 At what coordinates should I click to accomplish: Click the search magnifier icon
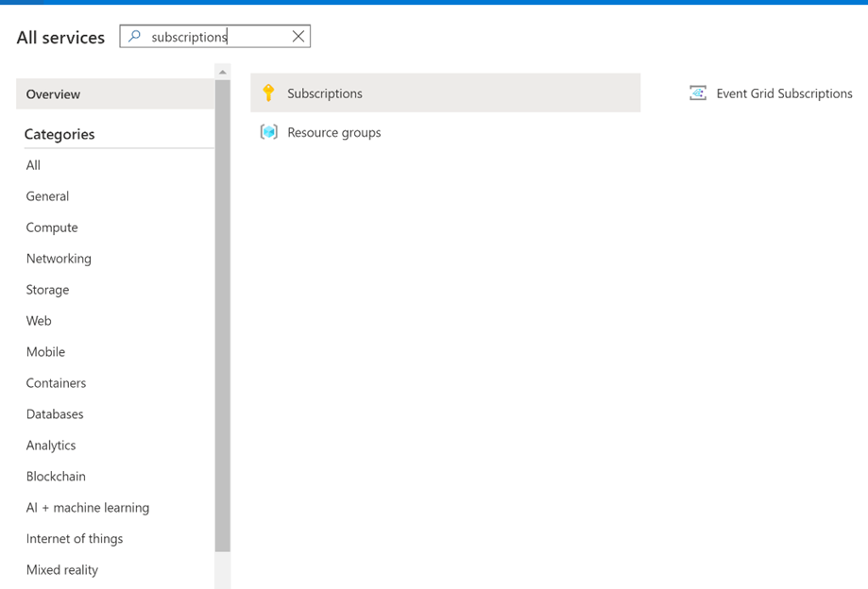[134, 37]
